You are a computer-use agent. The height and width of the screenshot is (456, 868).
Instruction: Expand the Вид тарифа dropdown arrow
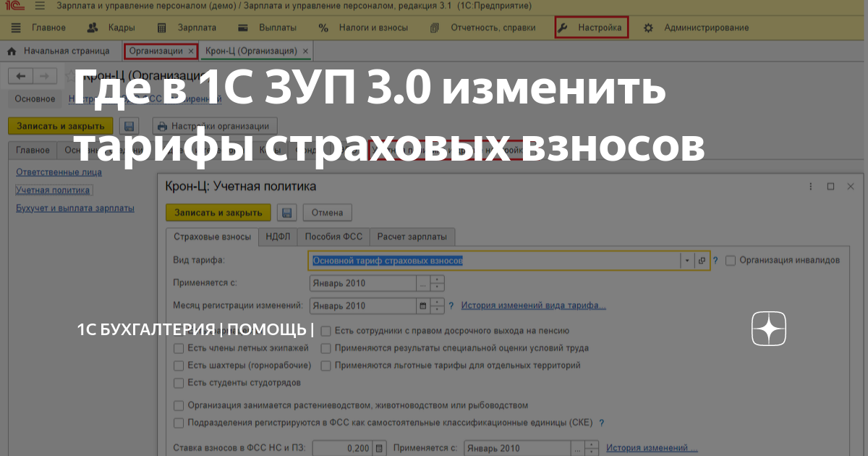coord(686,261)
